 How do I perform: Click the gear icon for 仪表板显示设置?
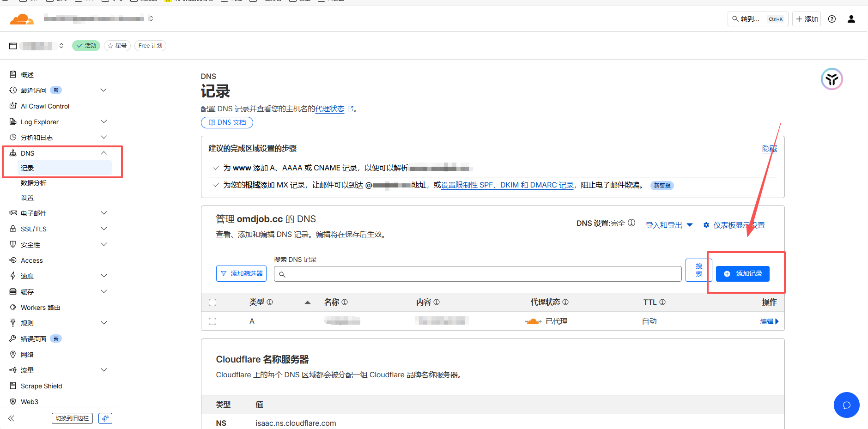point(706,225)
